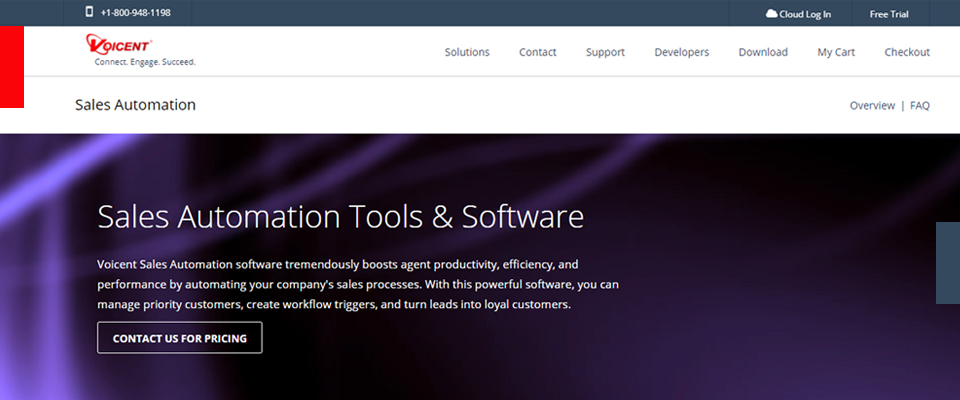
Task: Click the cloud icon beside Cloud Log In
Action: (x=771, y=13)
